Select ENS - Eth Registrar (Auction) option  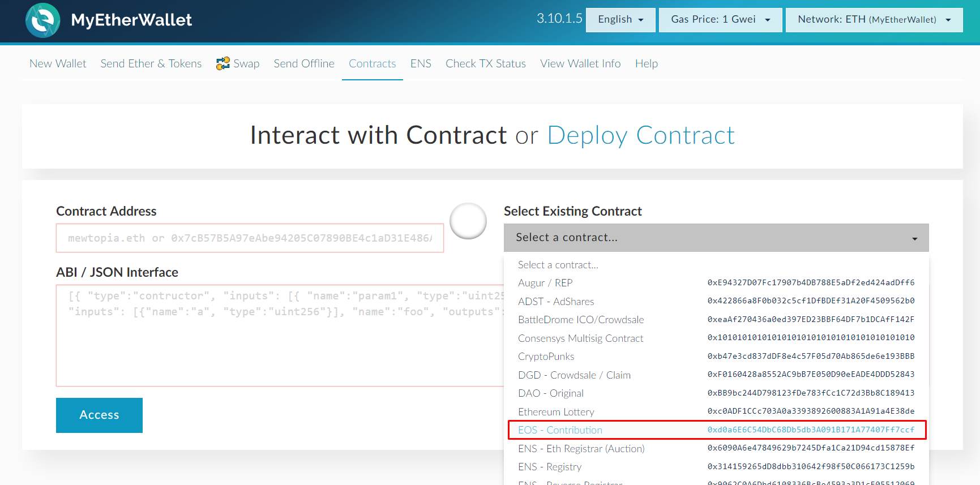pos(716,448)
